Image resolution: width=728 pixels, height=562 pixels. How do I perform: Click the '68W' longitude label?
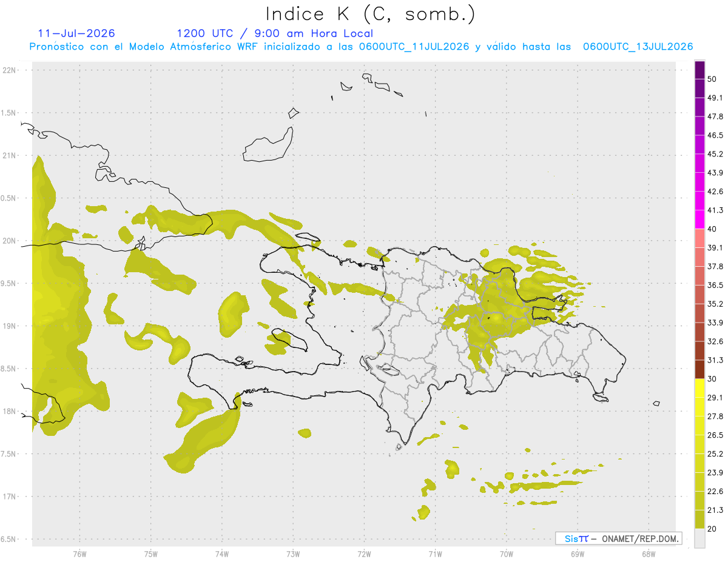(649, 554)
